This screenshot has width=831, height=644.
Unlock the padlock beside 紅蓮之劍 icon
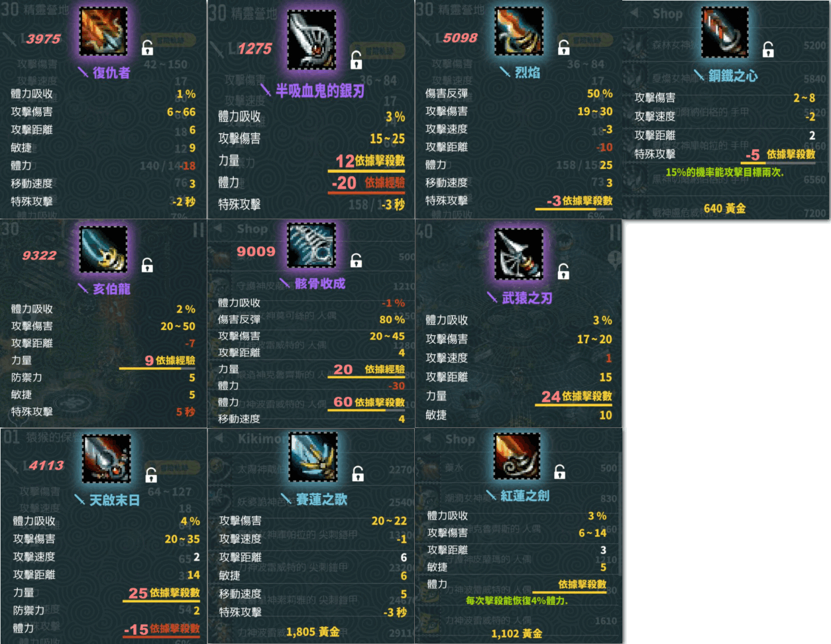[x=560, y=472]
